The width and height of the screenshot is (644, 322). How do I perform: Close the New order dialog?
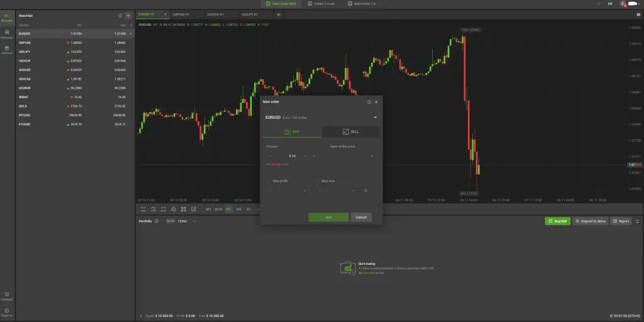click(x=376, y=102)
